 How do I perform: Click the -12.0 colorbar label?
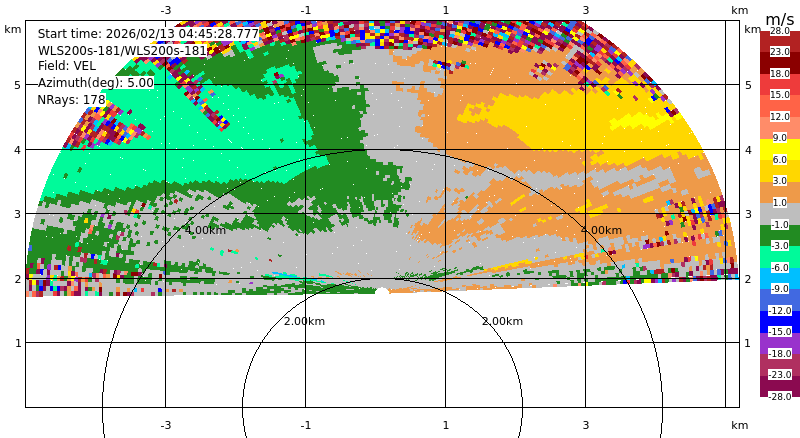click(x=780, y=310)
